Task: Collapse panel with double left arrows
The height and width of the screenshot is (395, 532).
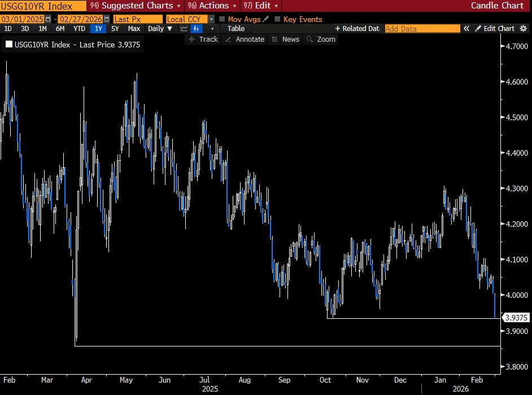Action: coord(466,28)
